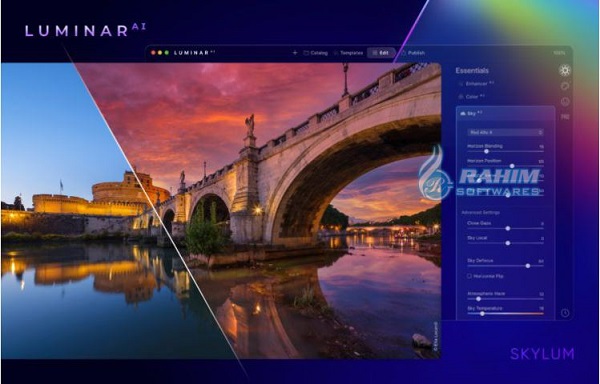600x384 pixels.
Task: Open the Pro tools icon
Action: pyautogui.click(x=565, y=117)
